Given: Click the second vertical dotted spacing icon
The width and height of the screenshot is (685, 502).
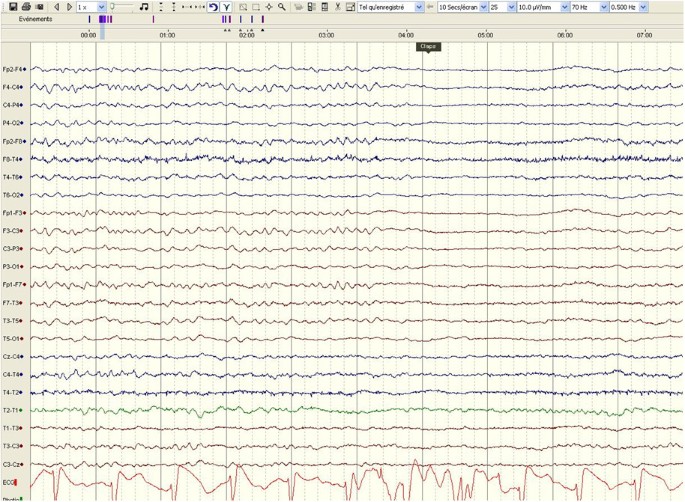Looking at the screenshot, I should pos(174,7).
